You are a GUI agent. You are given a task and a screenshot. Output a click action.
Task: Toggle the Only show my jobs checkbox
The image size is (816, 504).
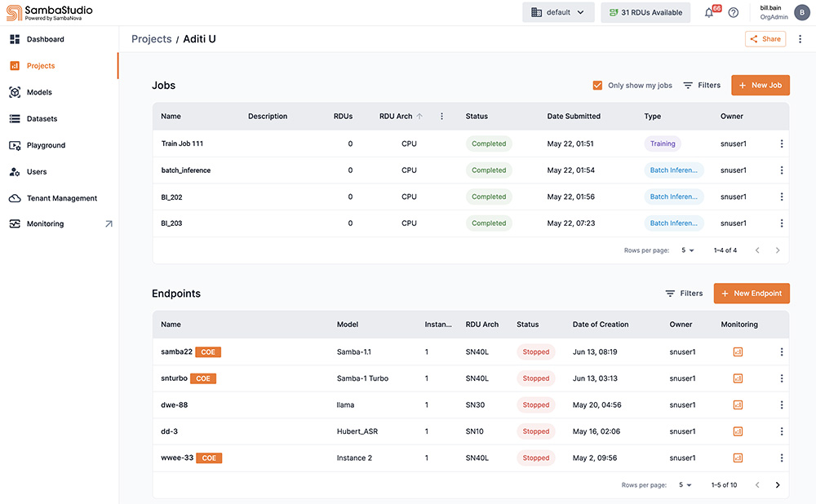(597, 85)
